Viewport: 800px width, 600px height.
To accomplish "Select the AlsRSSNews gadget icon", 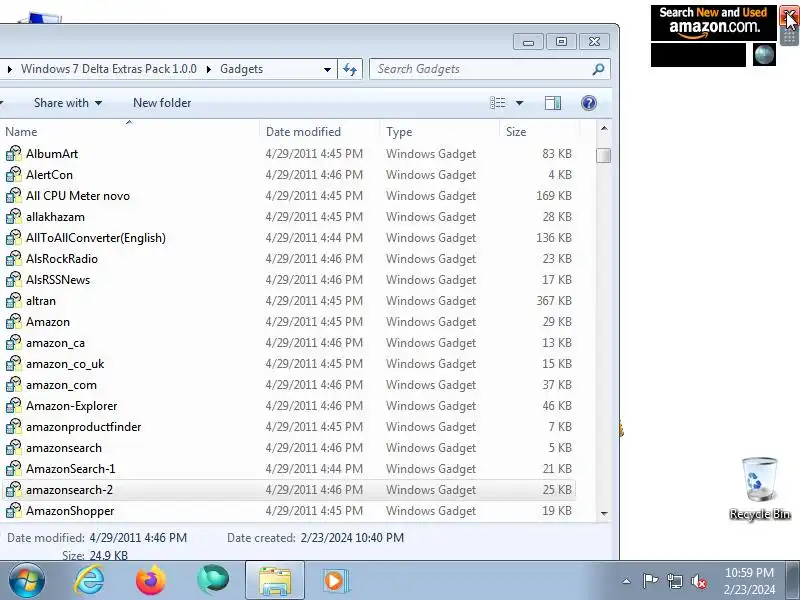I will [14, 280].
